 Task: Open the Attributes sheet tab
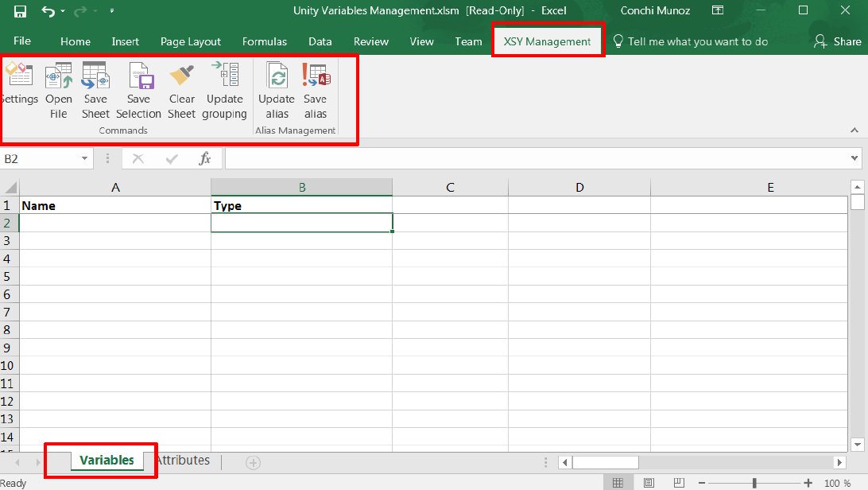point(184,460)
